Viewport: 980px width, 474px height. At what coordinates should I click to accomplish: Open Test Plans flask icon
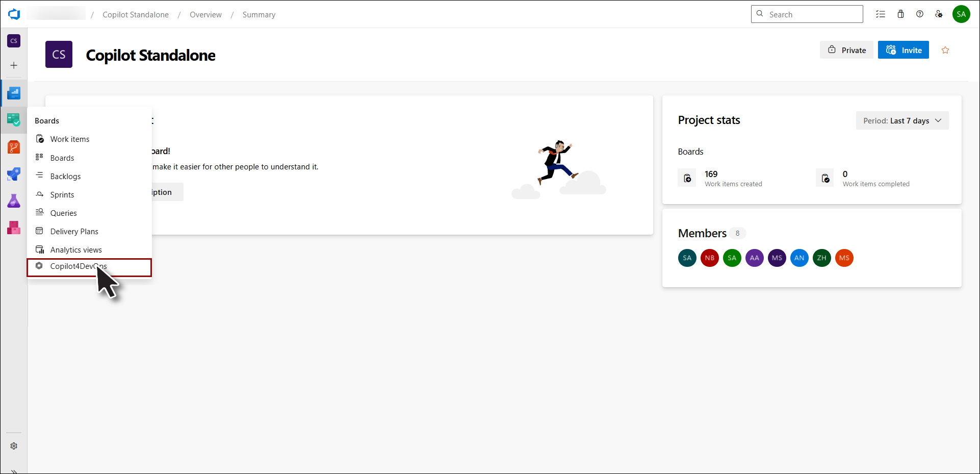pyautogui.click(x=14, y=201)
